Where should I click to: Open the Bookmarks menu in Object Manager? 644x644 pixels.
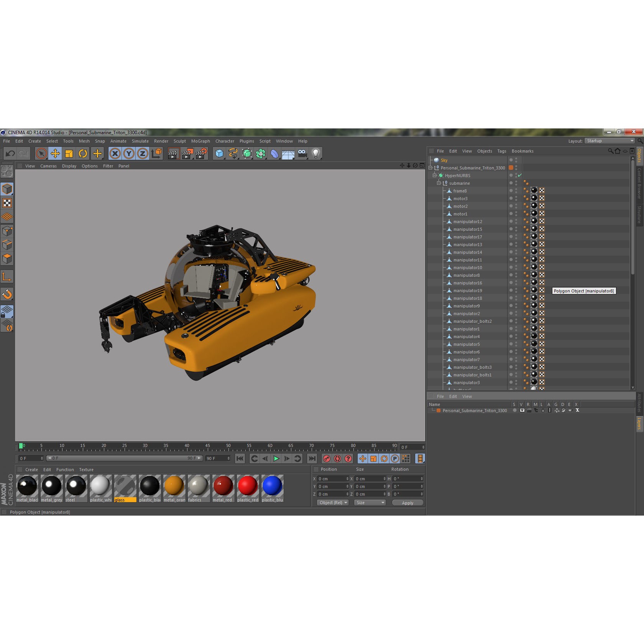click(522, 151)
